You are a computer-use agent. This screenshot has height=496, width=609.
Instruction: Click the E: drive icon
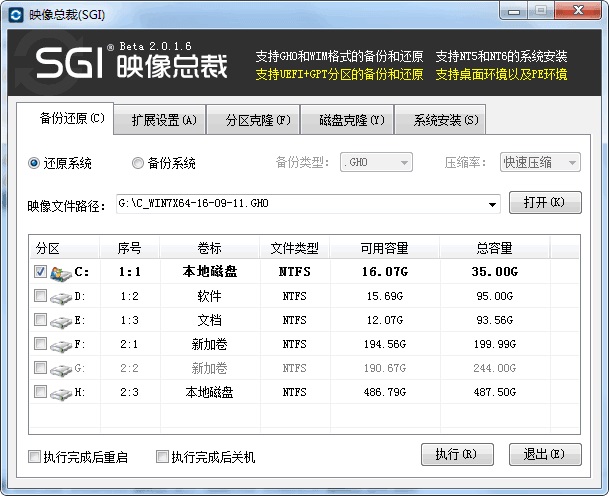(59, 320)
